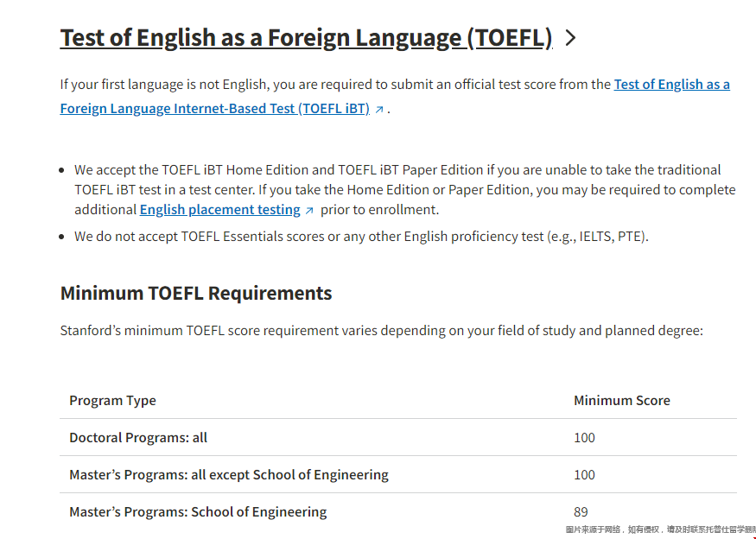The image size is (756, 539).
Task: Open the TOEFL heading link
Action: 305,38
